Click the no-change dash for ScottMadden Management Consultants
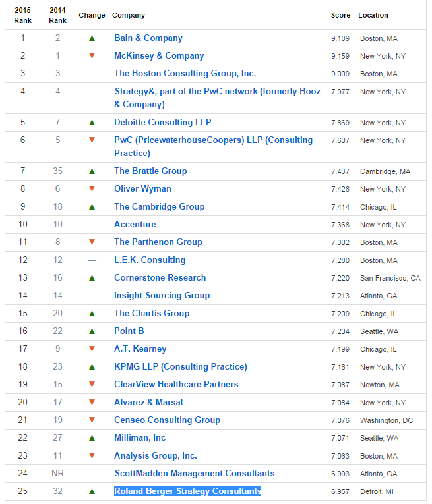Viewport: 432px width, 504px height. pos(92,474)
